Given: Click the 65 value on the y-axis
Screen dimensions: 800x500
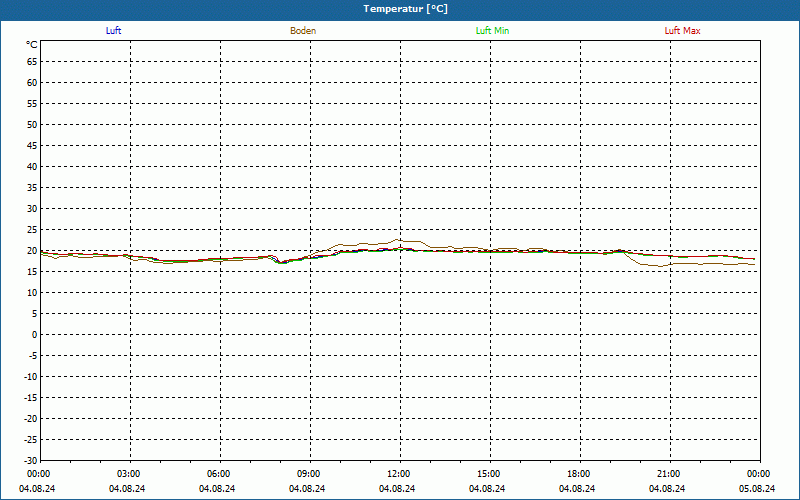Looking at the screenshot, I should [x=32, y=62].
